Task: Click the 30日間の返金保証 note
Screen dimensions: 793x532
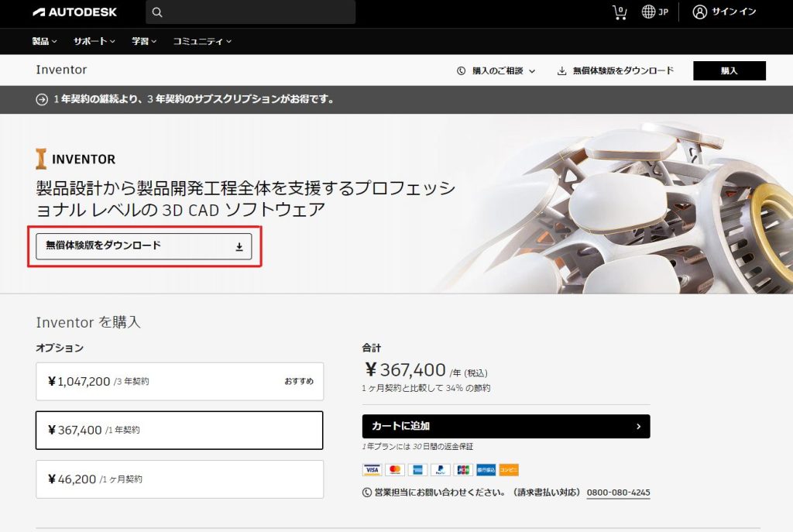Action: click(417, 447)
